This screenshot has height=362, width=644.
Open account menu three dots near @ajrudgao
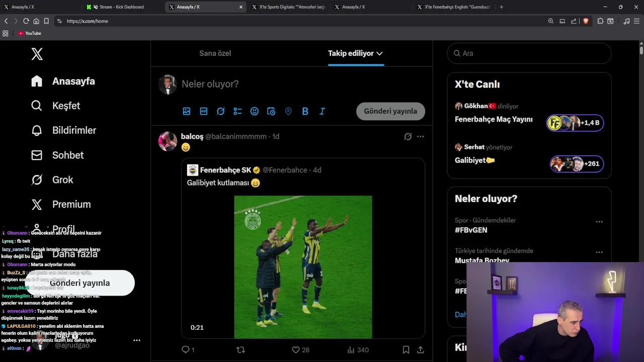click(136, 340)
